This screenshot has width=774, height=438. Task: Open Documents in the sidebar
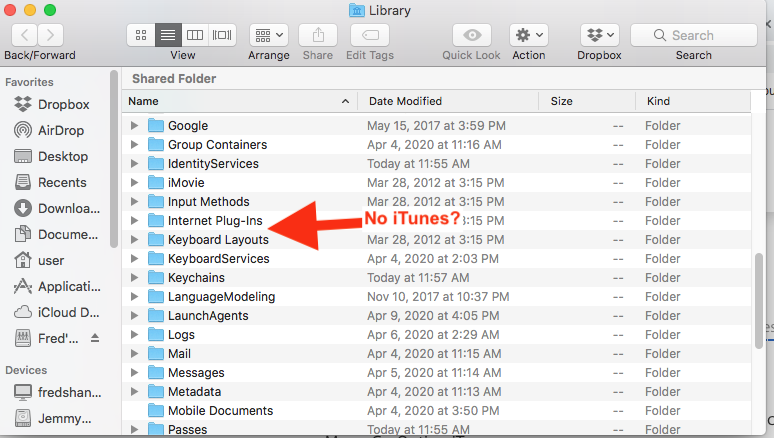click(56, 235)
